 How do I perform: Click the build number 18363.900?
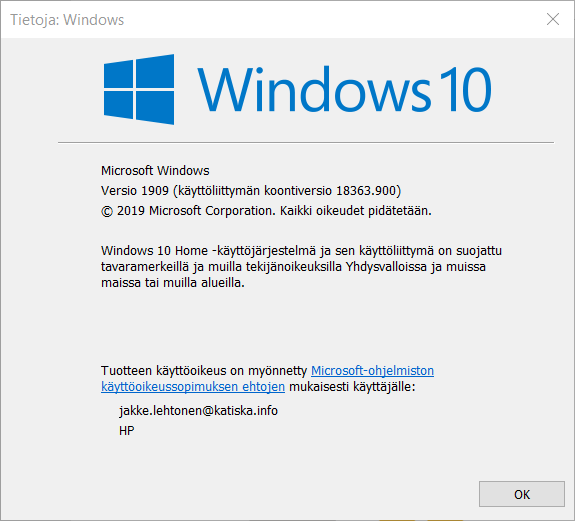(366, 191)
